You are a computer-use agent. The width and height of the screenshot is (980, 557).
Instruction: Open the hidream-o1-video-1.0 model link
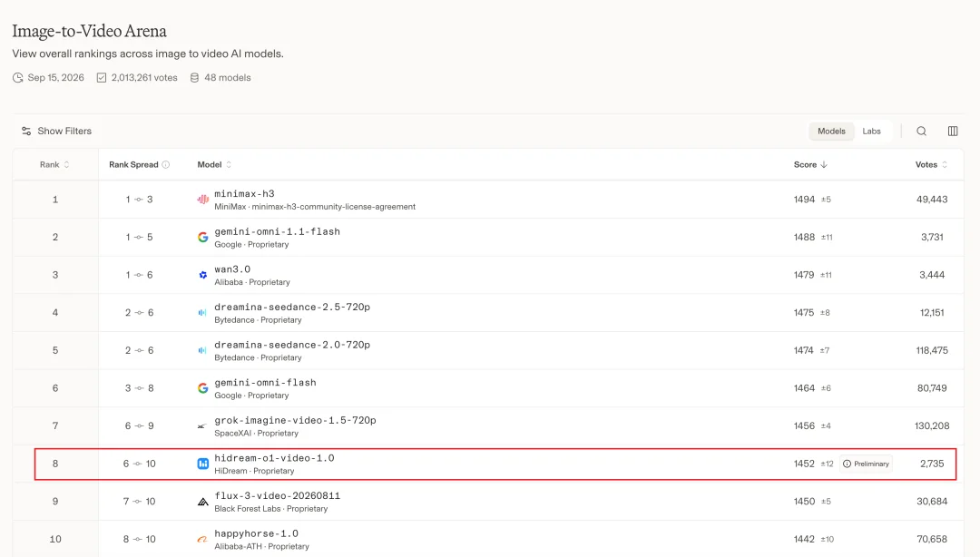pyautogui.click(x=274, y=458)
